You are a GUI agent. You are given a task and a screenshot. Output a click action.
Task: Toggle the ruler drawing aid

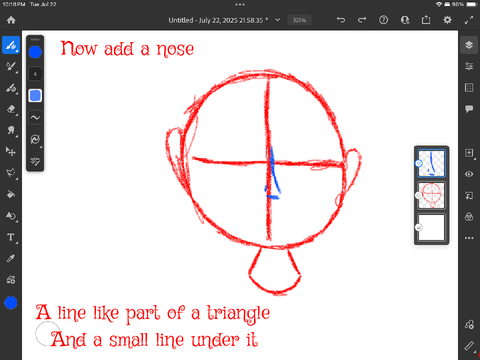click(x=469, y=346)
